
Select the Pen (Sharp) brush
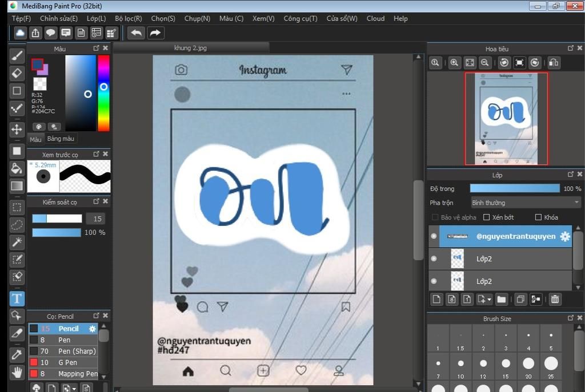coord(63,351)
